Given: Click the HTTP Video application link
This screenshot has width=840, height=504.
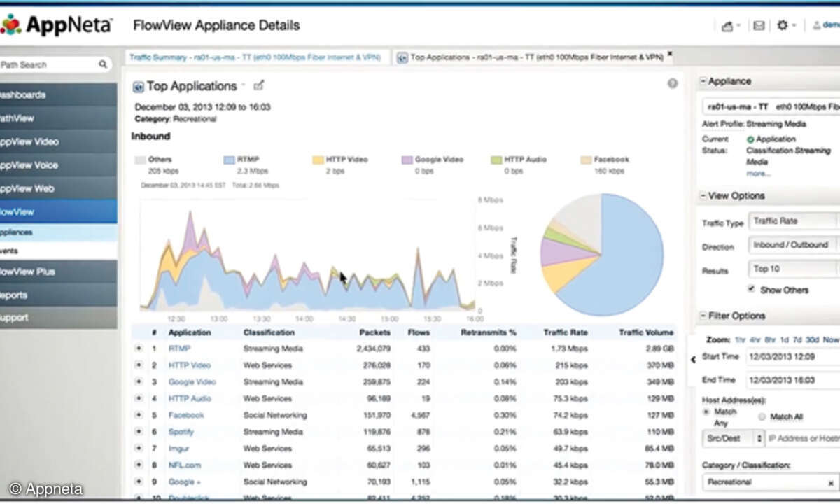Looking at the screenshot, I should (x=190, y=365).
